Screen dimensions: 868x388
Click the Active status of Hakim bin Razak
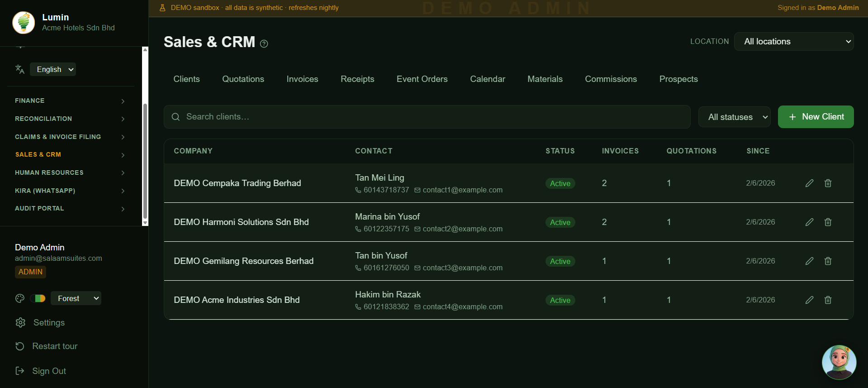tap(560, 300)
